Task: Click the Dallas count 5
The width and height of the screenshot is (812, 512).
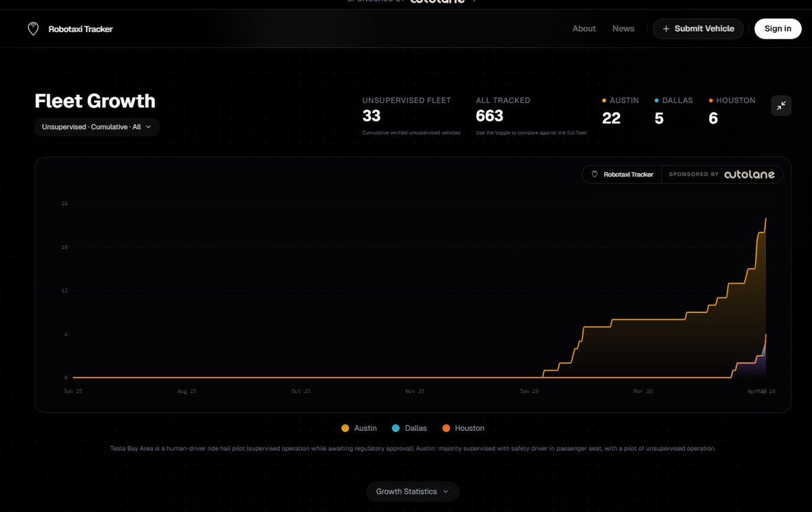Action: (659, 119)
